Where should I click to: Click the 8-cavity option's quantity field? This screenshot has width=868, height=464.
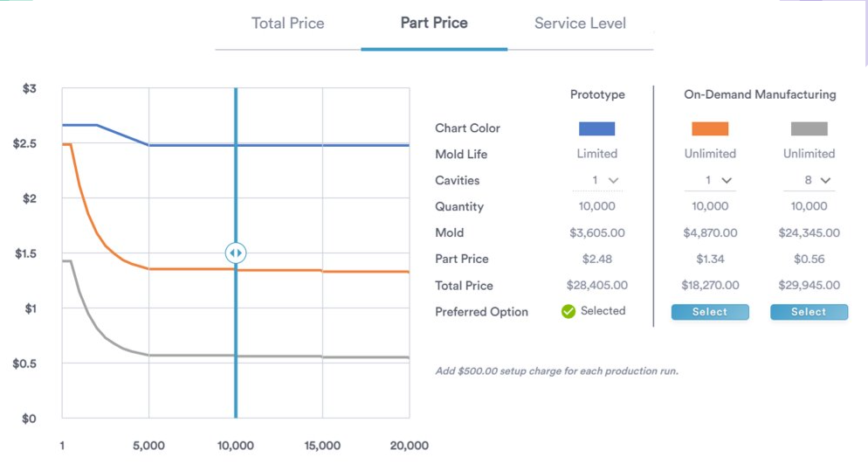coord(809,207)
